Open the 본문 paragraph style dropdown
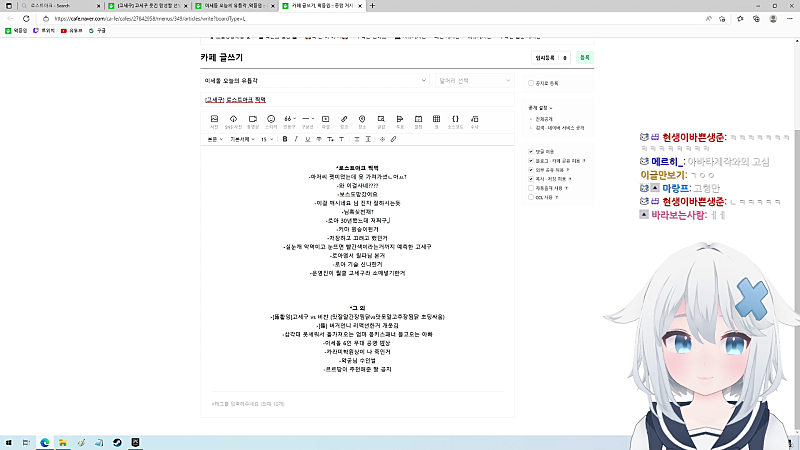 (215, 139)
